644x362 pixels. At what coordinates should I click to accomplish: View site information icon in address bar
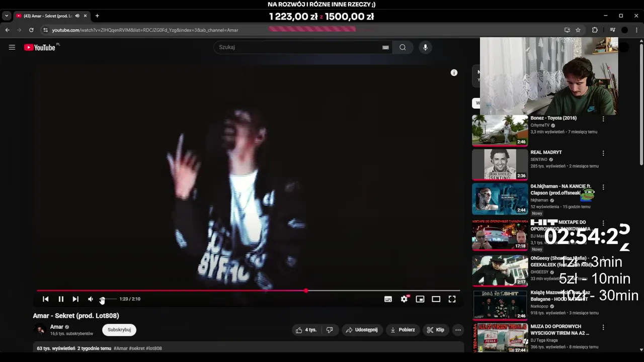(x=45, y=30)
